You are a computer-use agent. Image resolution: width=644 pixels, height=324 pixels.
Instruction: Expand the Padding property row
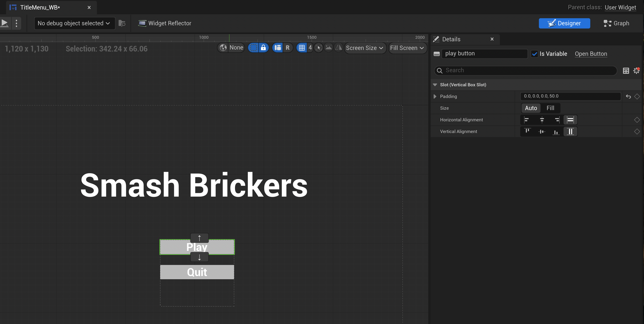point(435,96)
